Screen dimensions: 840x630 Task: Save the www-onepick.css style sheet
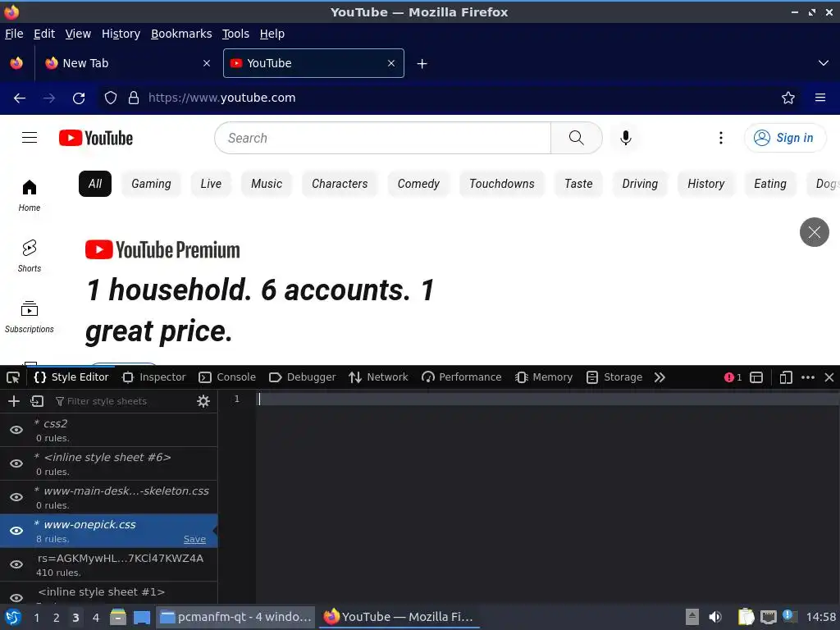[x=194, y=540]
